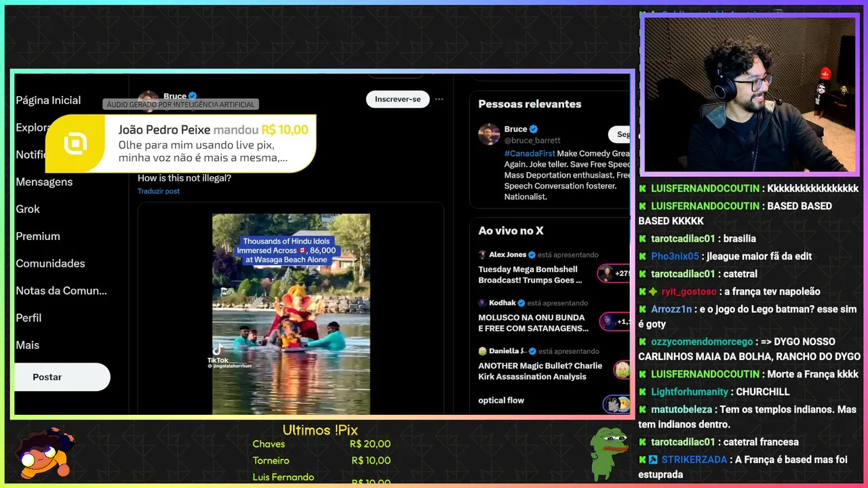Open Mensagens in the sidebar
This screenshot has width=868, height=488.
[44, 182]
